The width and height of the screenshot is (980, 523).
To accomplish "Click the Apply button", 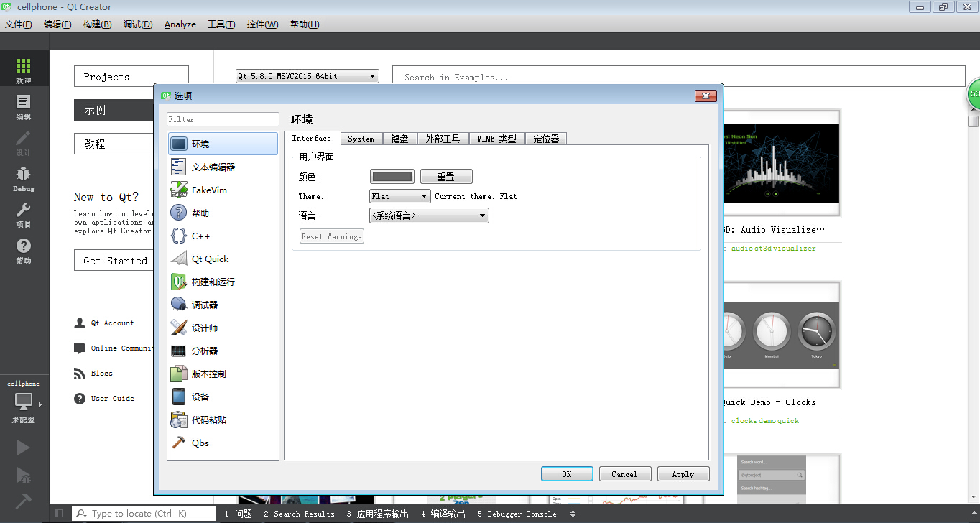I will point(683,474).
